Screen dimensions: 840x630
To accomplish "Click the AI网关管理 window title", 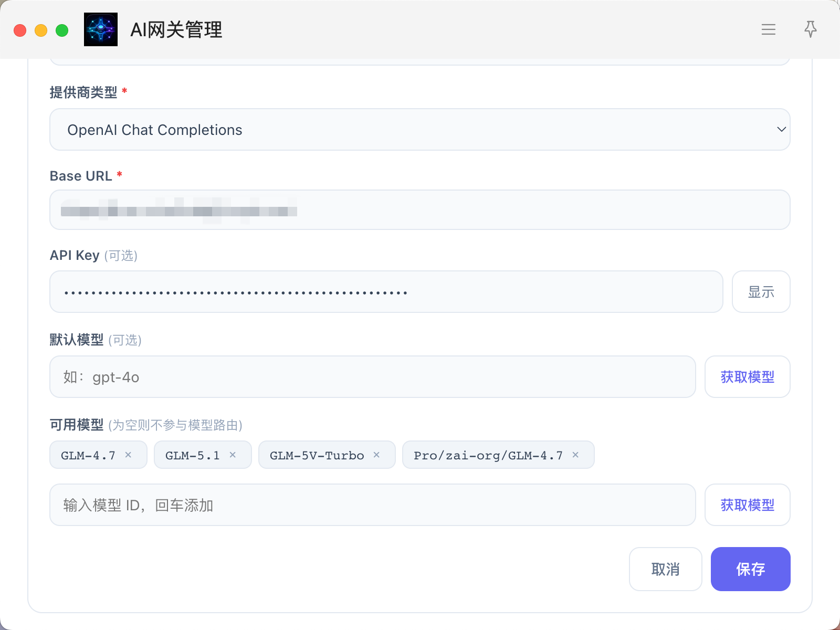I will pos(176,30).
